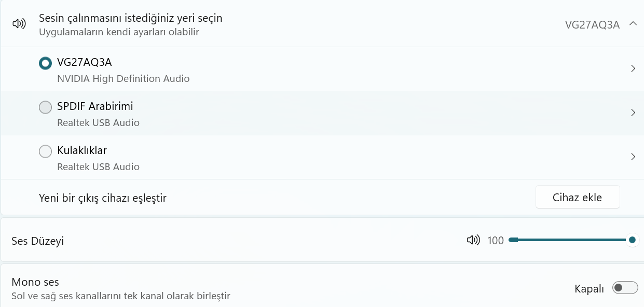This screenshot has width=644, height=307.
Task: Click the Kulaklıklar device label
Action: tap(82, 150)
